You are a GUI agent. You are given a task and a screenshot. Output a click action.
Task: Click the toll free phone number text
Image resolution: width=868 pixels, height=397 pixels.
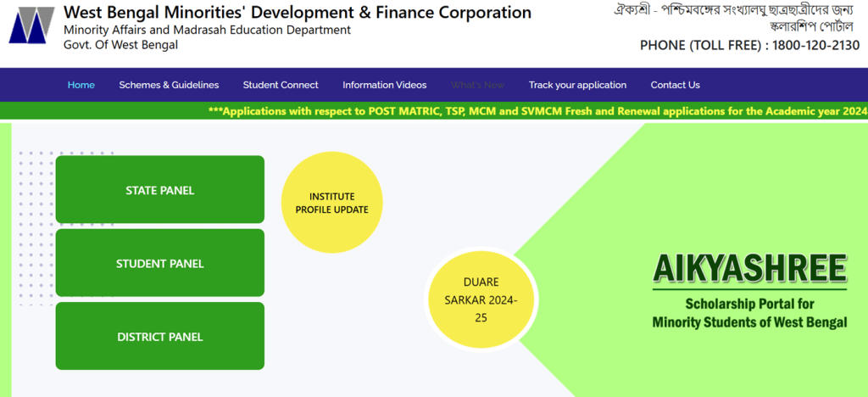tap(749, 46)
